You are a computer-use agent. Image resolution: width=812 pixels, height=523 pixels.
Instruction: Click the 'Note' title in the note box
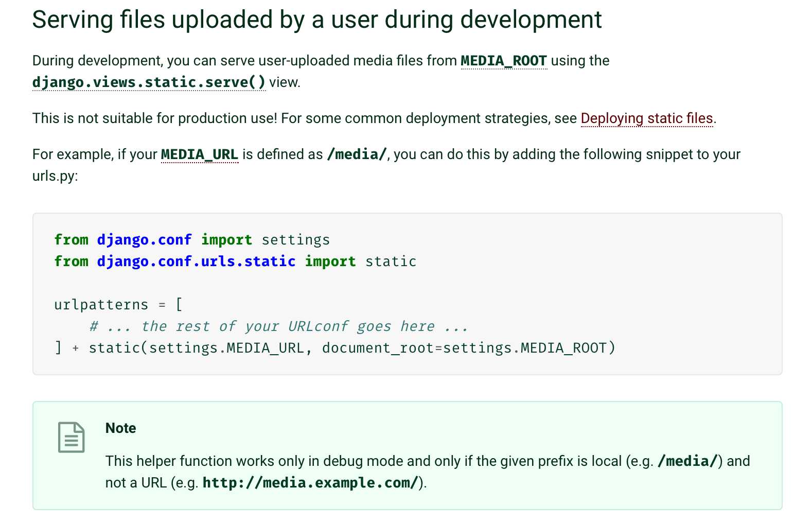120,428
